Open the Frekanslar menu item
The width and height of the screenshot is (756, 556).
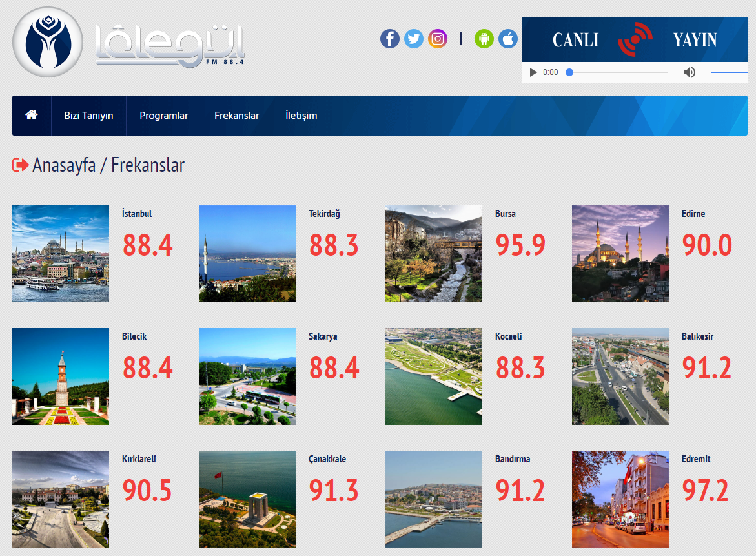(237, 115)
